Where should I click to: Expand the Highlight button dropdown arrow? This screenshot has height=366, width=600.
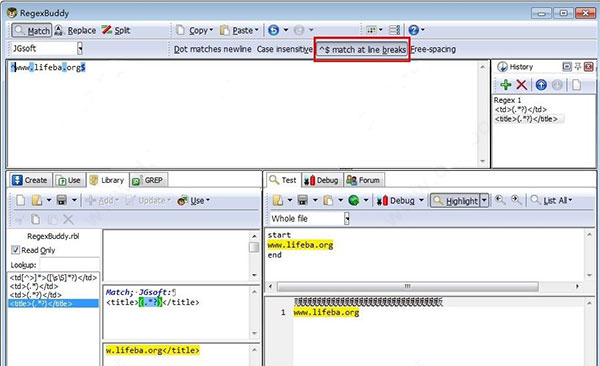pos(484,201)
